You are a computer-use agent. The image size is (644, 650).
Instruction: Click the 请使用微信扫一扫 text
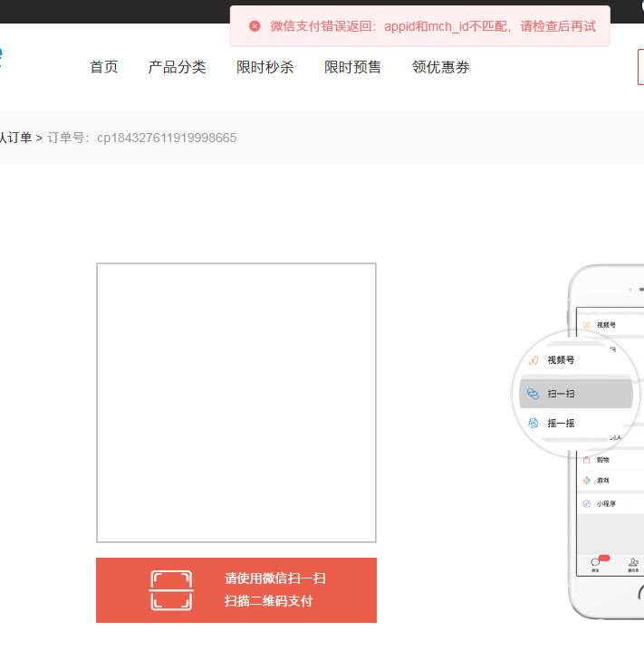click(x=275, y=578)
